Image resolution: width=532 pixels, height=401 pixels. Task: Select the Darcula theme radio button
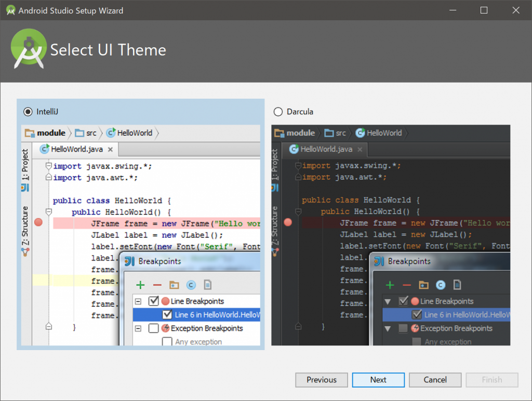pyautogui.click(x=278, y=111)
